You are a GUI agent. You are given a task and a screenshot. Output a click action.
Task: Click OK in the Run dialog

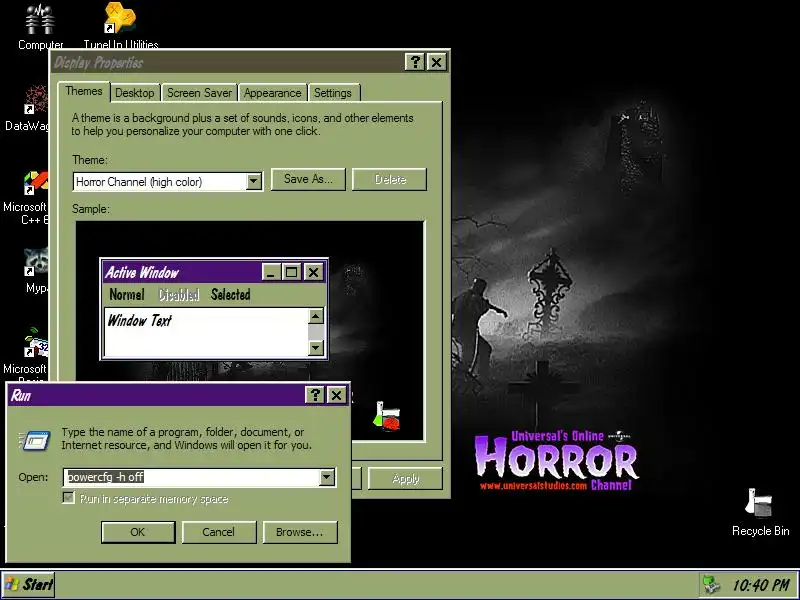[138, 532]
